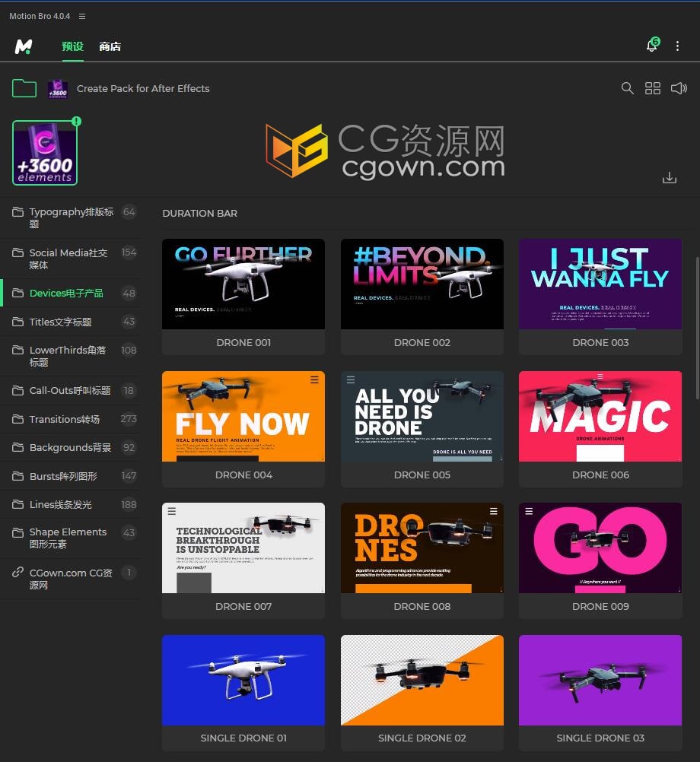Open menu icon on DRONE 007 thumbnail
The height and width of the screenshot is (762, 700).
click(x=172, y=511)
